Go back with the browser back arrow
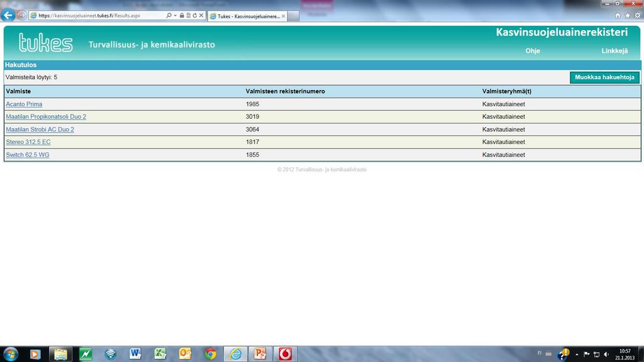644x362 pixels. coord(8,15)
